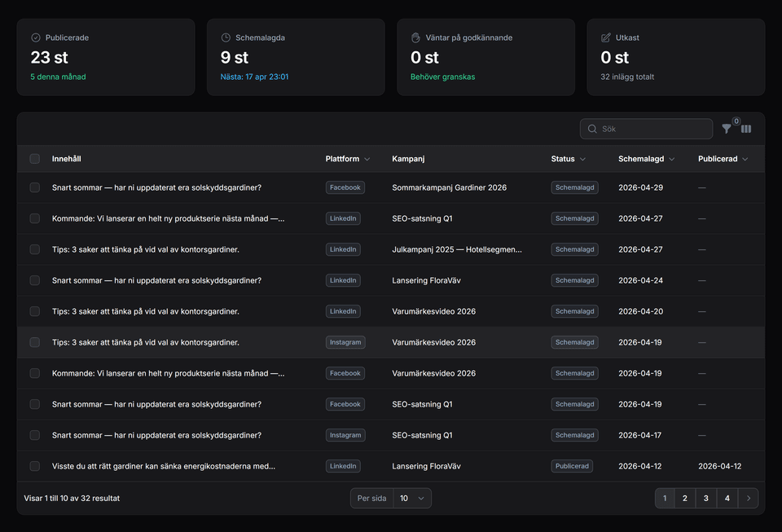Click the Utkast edit pencil icon
782x532 pixels.
(605, 37)
